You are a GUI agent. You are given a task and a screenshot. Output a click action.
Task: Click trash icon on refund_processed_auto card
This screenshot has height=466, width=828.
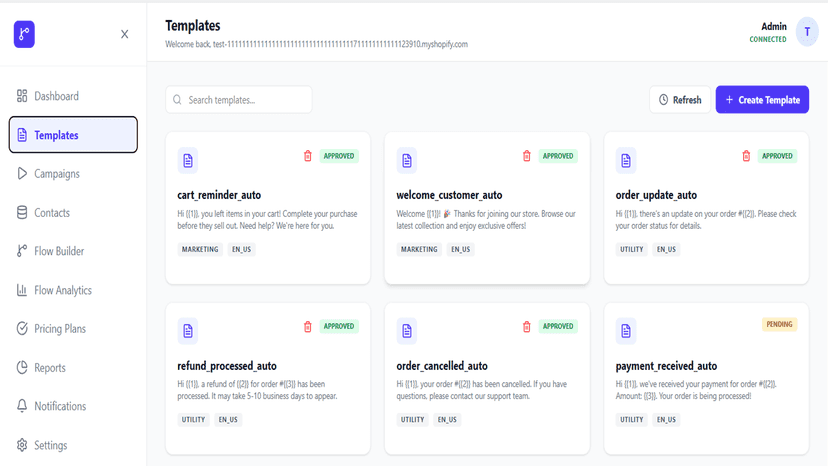click(308, 327)
